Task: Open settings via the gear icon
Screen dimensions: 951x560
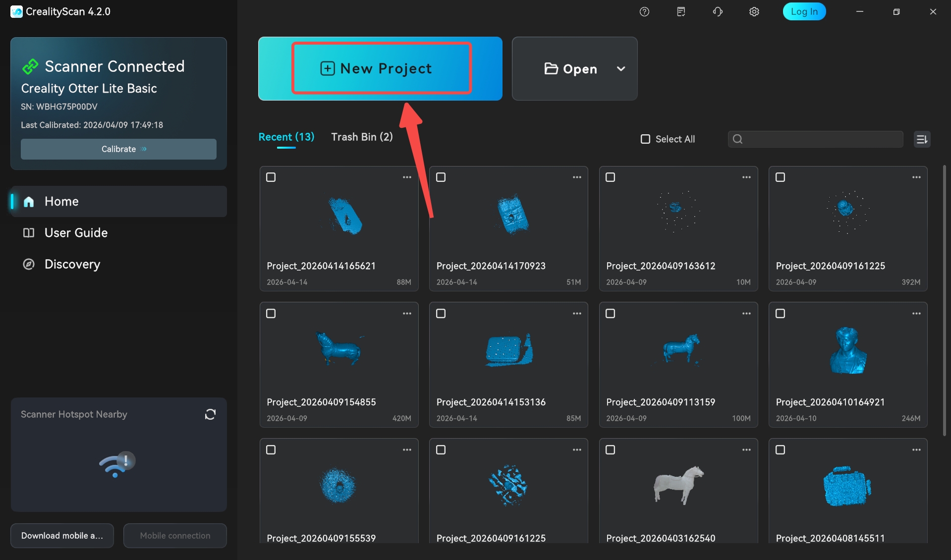Action: 754,12
